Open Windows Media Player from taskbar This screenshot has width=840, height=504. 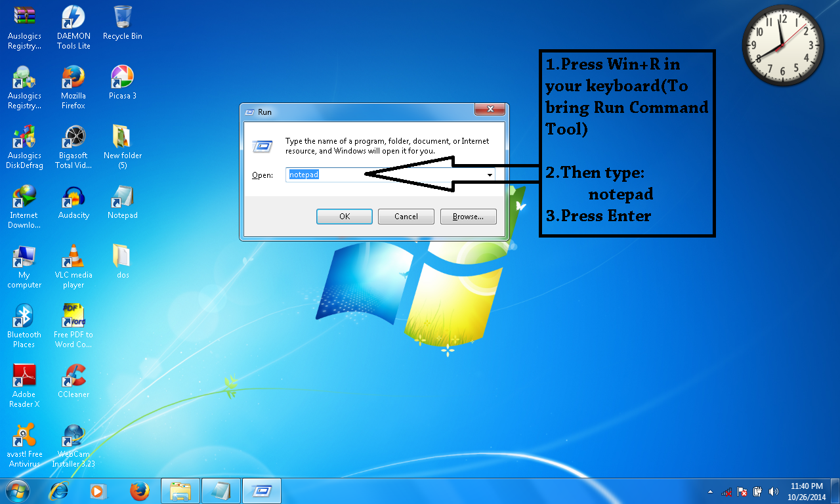(x=98, y=491)
